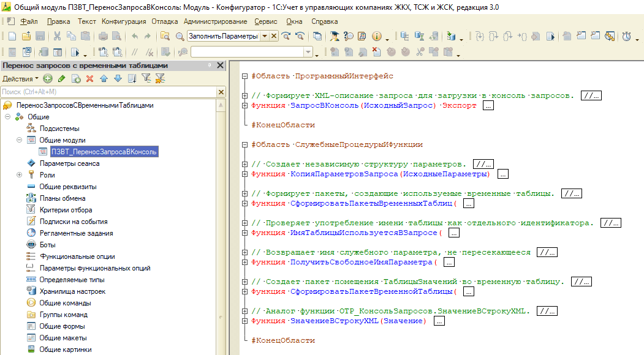
Task: Click the Redo arrow in the toolbar
Action: [x=148, y=37]
